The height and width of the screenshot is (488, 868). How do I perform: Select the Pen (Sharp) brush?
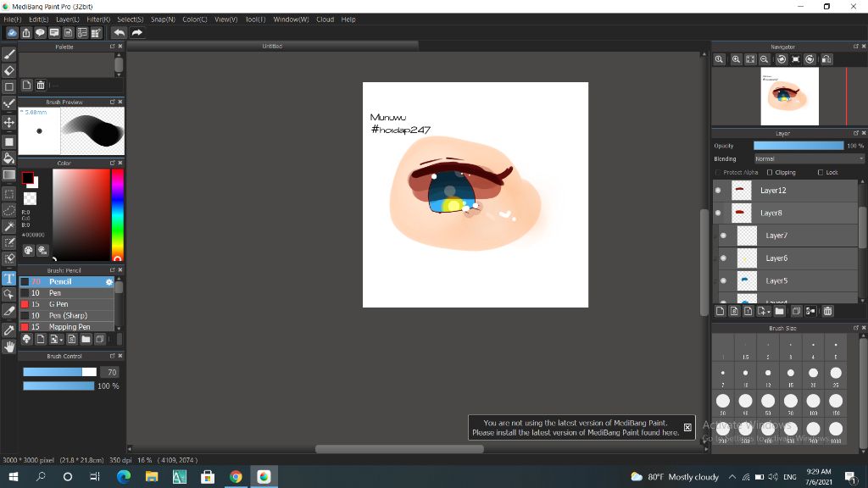67,316
